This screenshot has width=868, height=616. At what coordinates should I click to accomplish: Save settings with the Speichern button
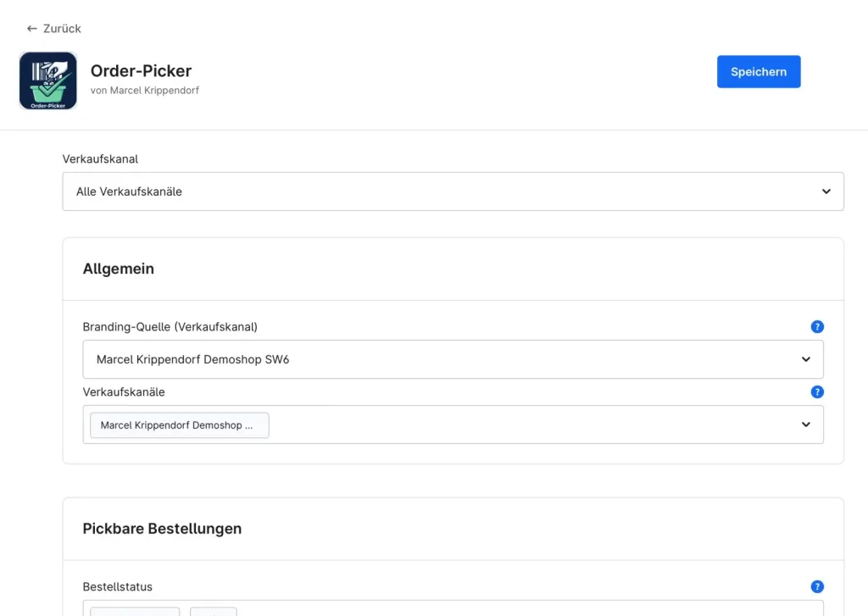pyautogui.click(x=759, y=71)
